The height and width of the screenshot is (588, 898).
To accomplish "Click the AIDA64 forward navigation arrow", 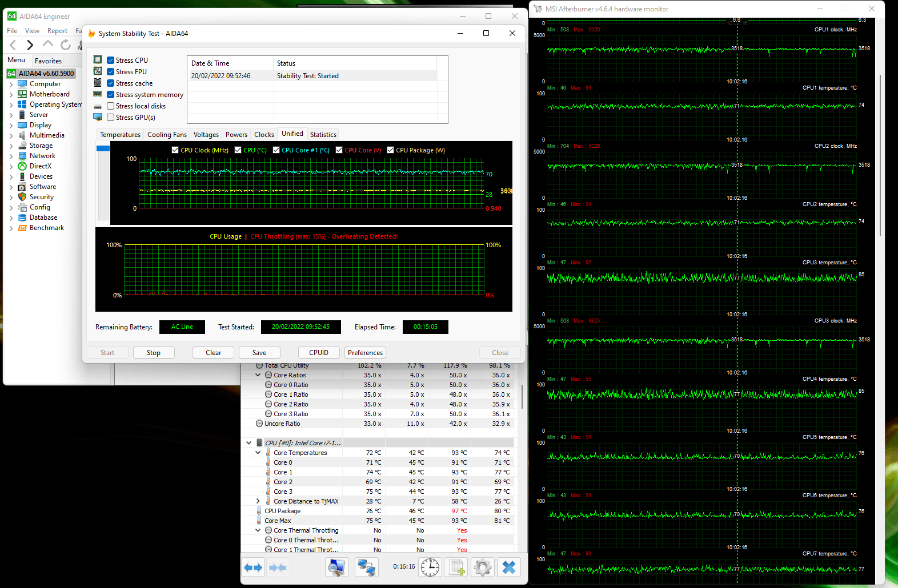I will coord(30,45).
